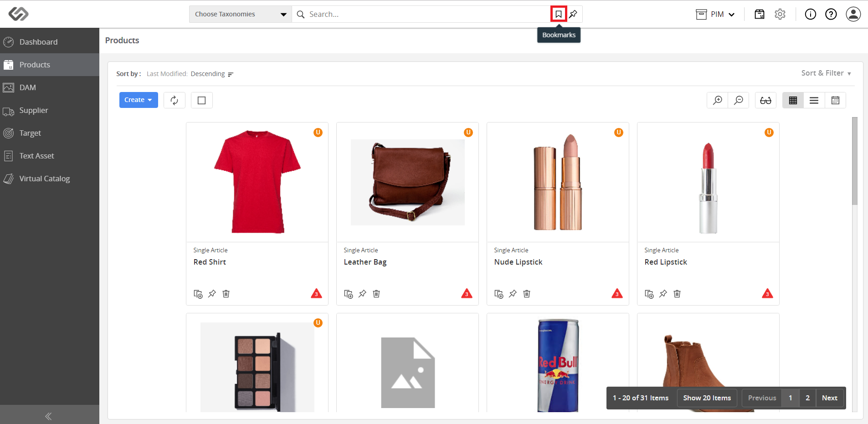Click the Previous page button
The height and width of the screenshot is (424, 868).
pyautogui.click(x=762, y=398)
